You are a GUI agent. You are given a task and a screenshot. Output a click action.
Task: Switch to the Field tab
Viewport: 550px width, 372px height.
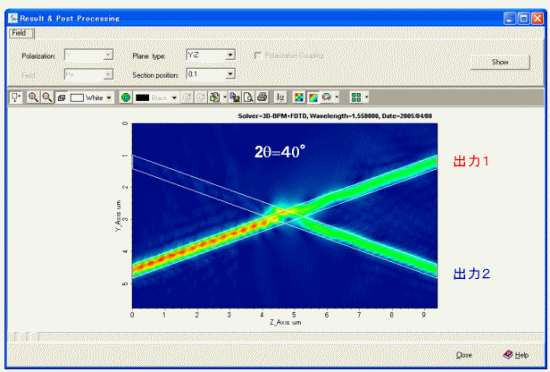point(20,33)
